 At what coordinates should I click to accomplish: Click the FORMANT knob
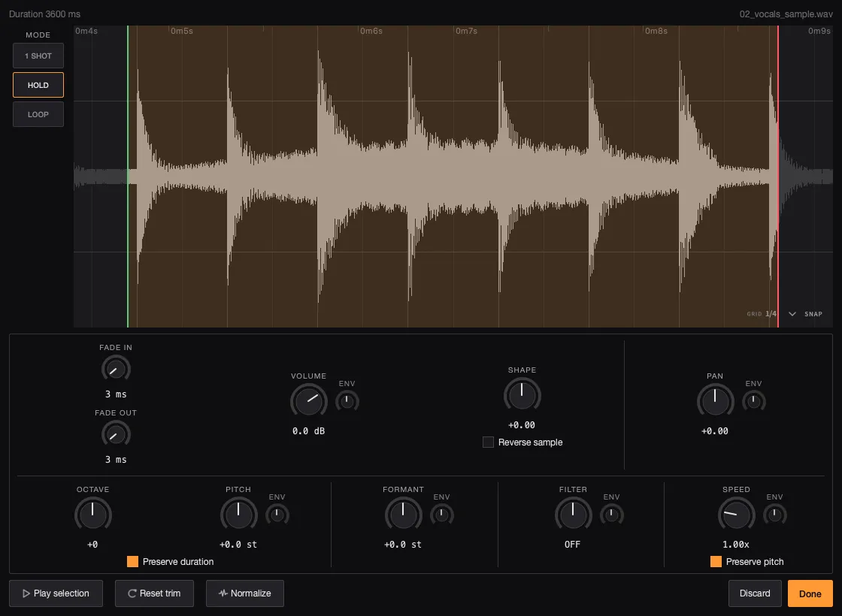point(403,515)
